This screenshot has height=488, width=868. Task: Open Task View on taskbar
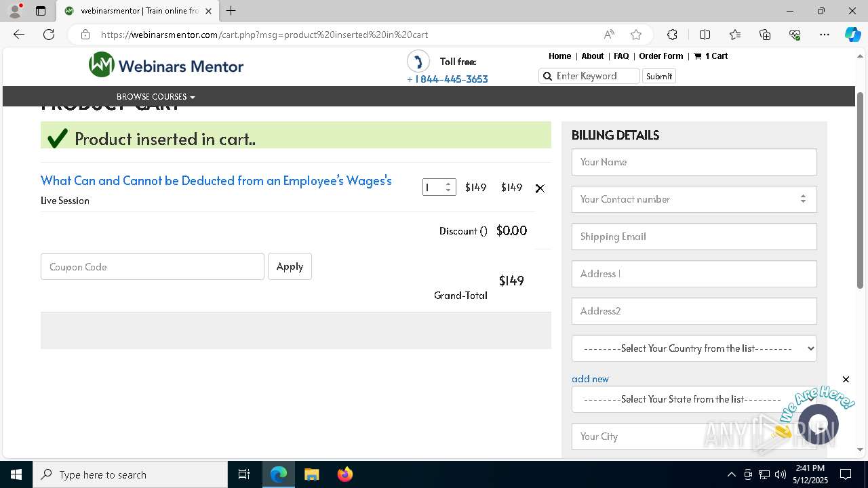[x=244, y=474]
